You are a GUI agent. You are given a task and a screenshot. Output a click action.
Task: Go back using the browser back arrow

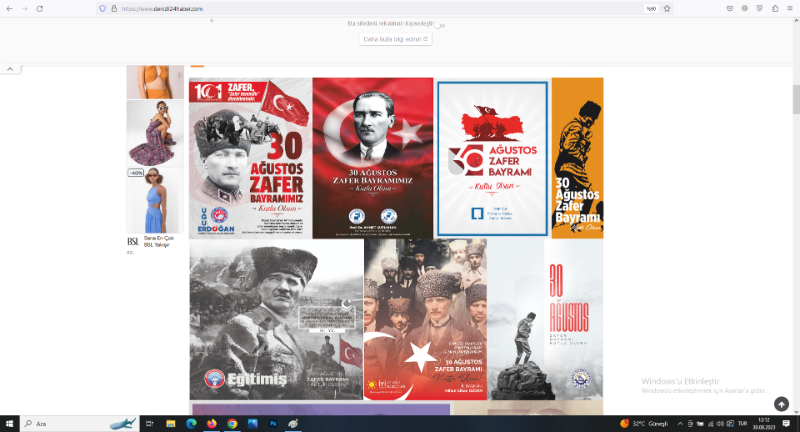pyautogui.click(x=9, y=8)
